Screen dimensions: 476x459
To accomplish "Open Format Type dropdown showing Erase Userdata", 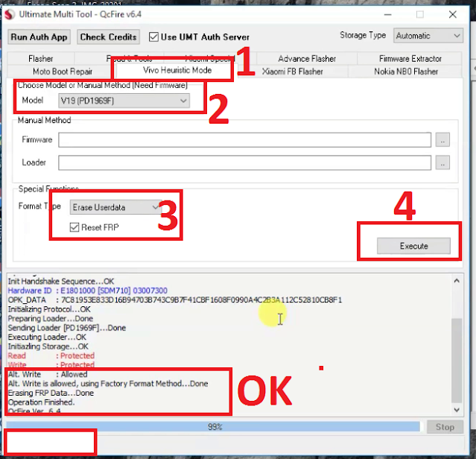I will [x=115, y=207].
